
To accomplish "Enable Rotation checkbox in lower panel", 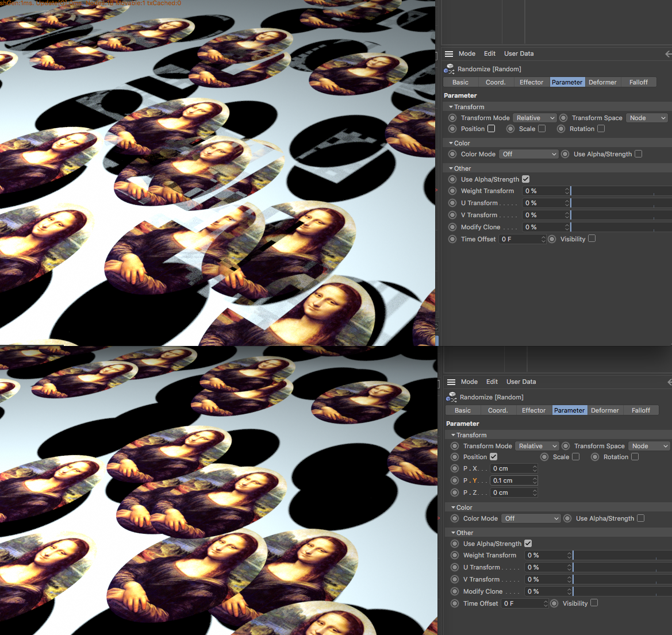I will 635,457.
